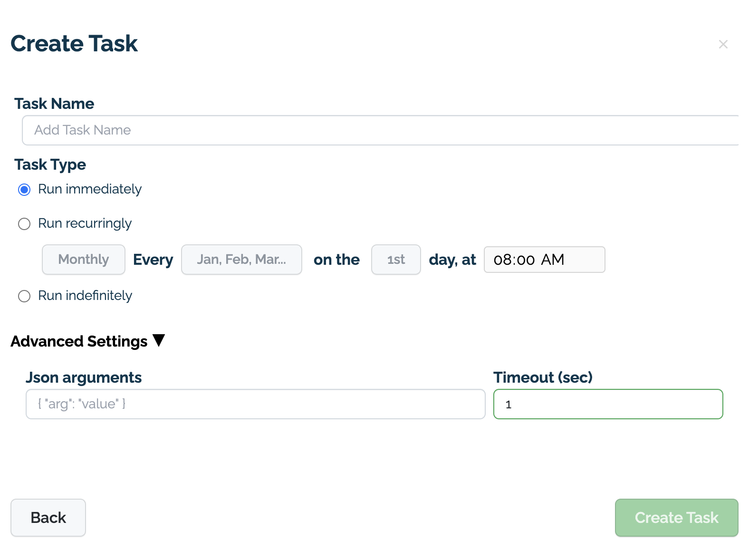Dismiss the dialog with the X icon

tap(723, 44)
